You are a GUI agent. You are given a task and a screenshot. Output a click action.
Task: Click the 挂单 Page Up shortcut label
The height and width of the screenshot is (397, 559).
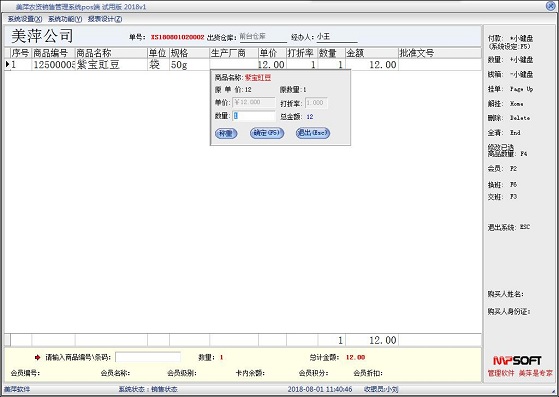pos(510,89)
